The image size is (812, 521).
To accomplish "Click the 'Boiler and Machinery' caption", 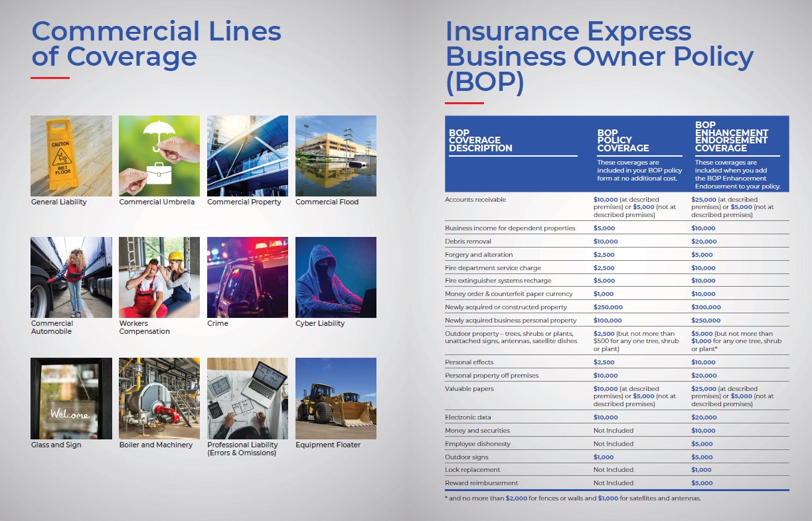I will tap(156, 445).
